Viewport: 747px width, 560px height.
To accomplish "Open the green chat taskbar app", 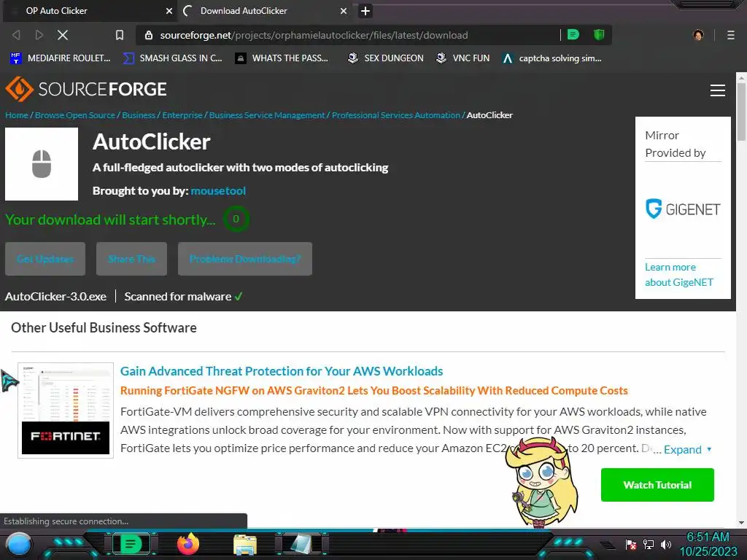I will point(131,544).
